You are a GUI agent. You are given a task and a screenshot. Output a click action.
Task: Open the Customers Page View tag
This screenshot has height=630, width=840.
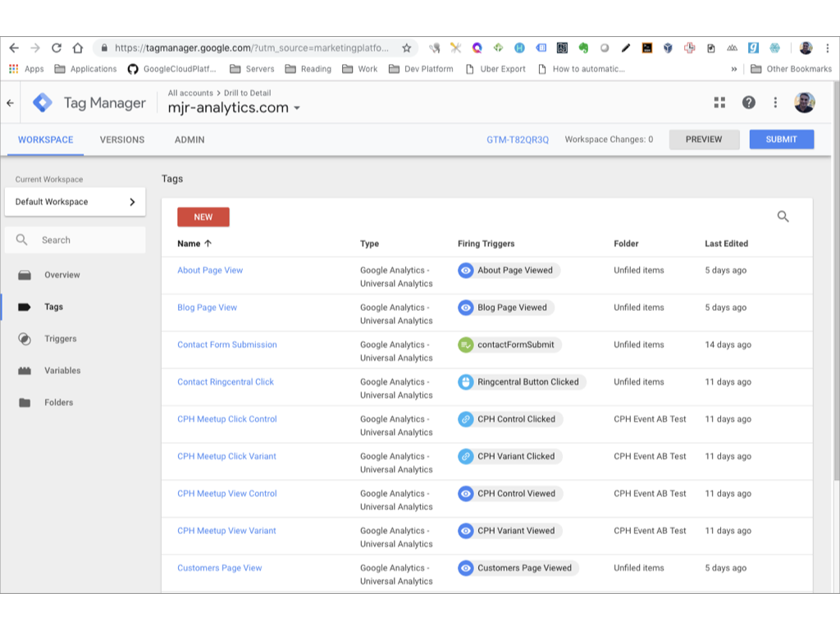tap(220, 568)
